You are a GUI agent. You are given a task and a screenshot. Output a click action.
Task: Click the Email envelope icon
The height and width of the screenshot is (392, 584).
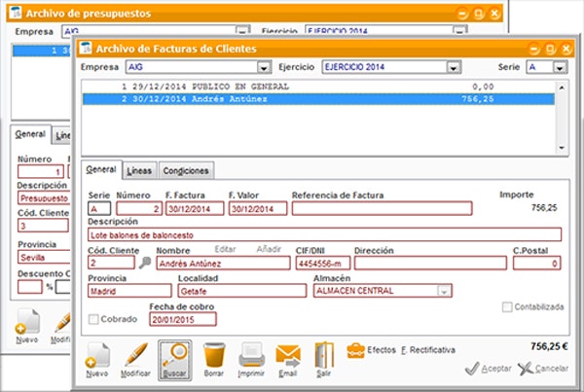tap(288, 356)
